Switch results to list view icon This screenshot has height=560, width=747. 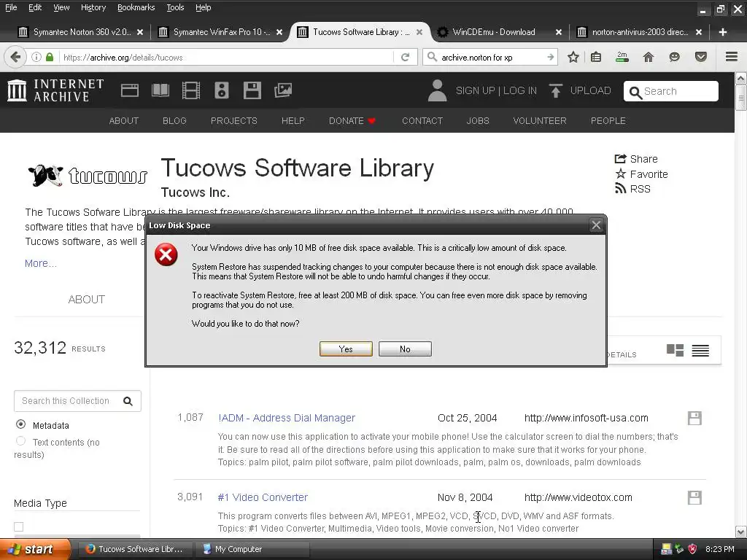pos(700,351)
